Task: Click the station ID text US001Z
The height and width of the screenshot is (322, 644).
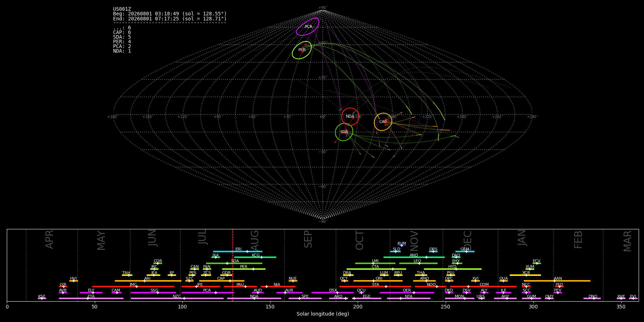Action: coord(122,9)
